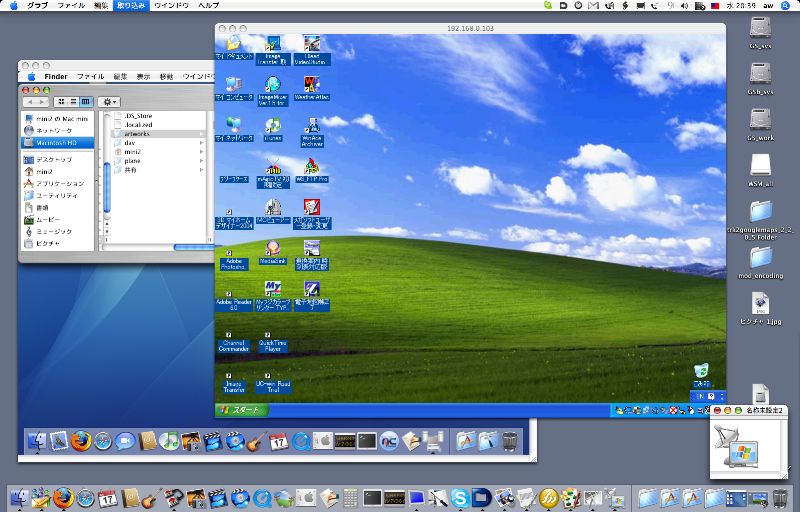The width and height of the screenshot is (800, 512).
Task: Expand dev folder arrow in Finder column
Action: tap(202, 143)
